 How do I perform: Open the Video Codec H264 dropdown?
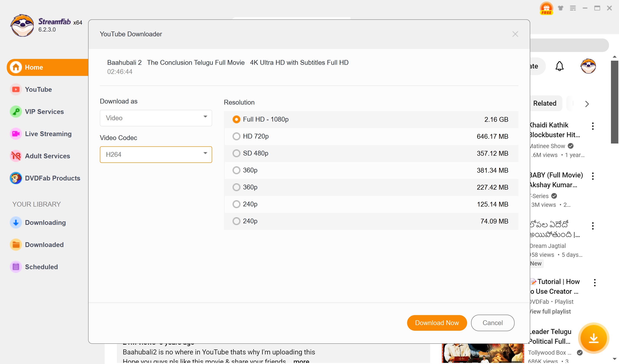(x=156, y=154)
